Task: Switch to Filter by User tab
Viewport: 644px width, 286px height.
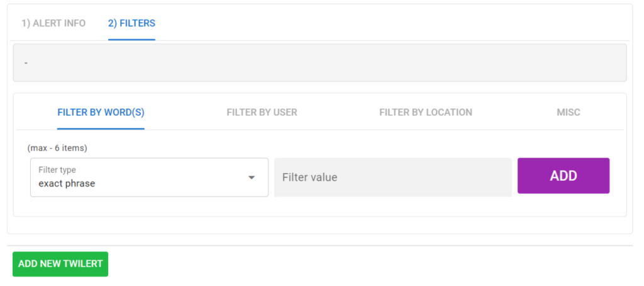Action: [262, 112]
